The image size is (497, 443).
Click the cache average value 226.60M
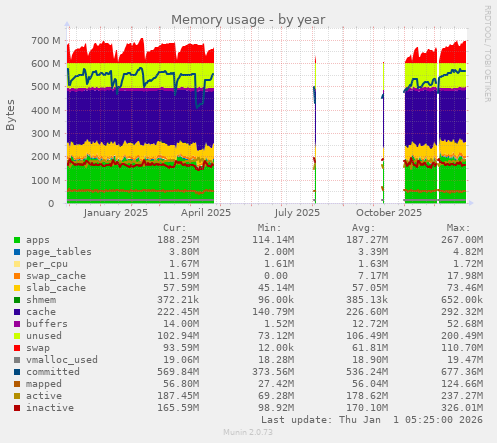pos(367,312)
